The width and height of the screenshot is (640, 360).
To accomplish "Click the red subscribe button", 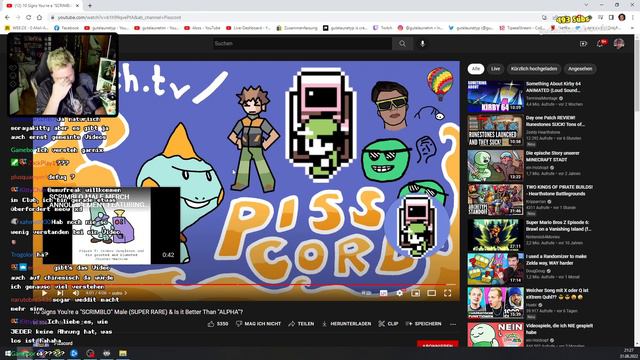I will click(438, 344).
